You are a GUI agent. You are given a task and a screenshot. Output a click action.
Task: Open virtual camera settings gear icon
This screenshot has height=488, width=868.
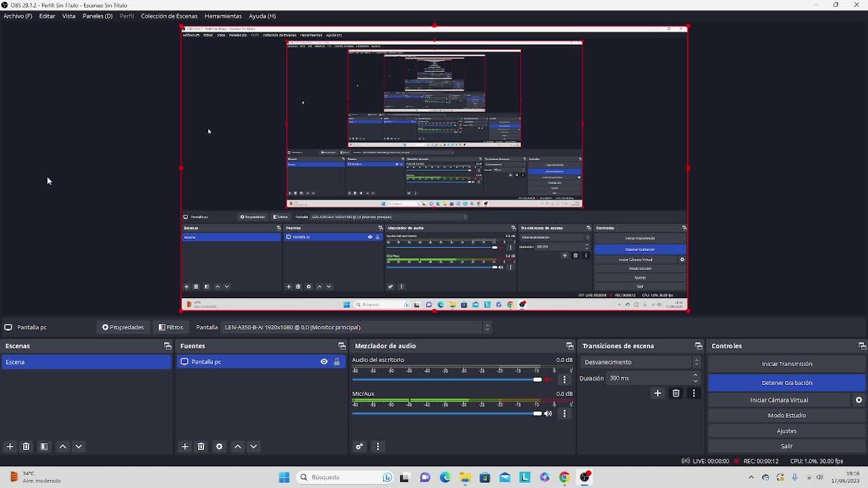(859, 400)
